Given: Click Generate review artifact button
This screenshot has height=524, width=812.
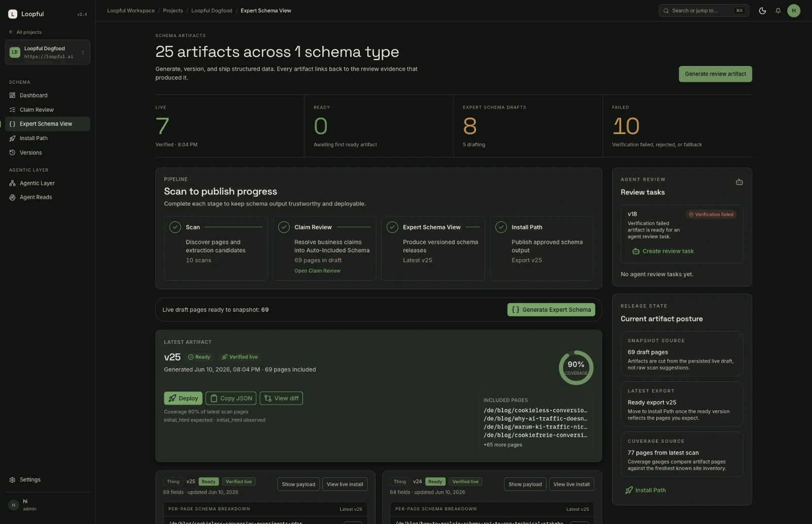Looking at the screenshot, I should tap(716, 74).
